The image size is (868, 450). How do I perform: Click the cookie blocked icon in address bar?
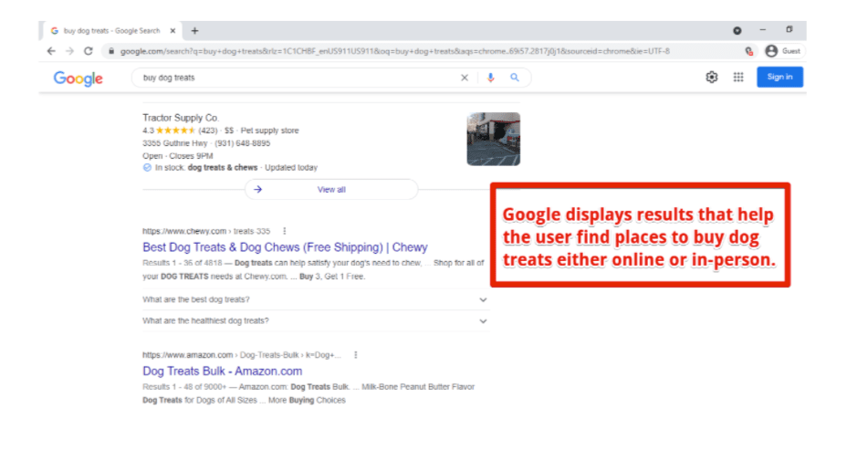tap(749, 51)
